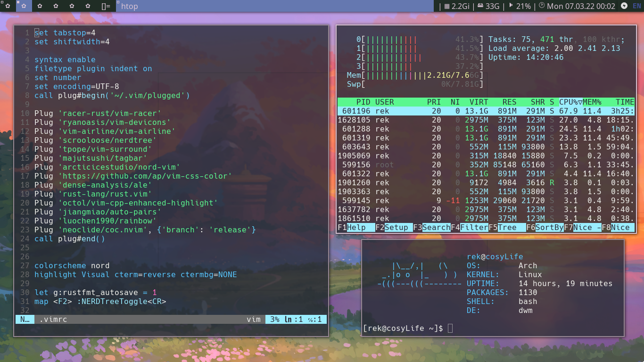Click the volume icon beside 21%

click(511, 6)
